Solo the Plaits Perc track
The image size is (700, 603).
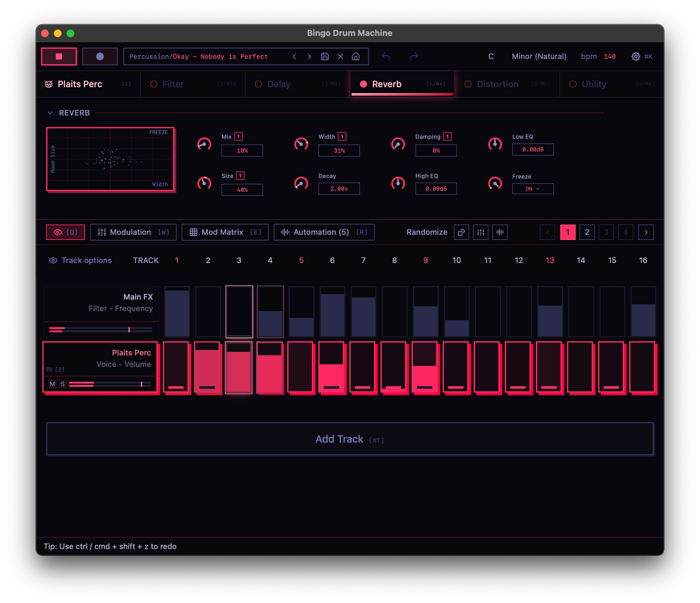63,384
